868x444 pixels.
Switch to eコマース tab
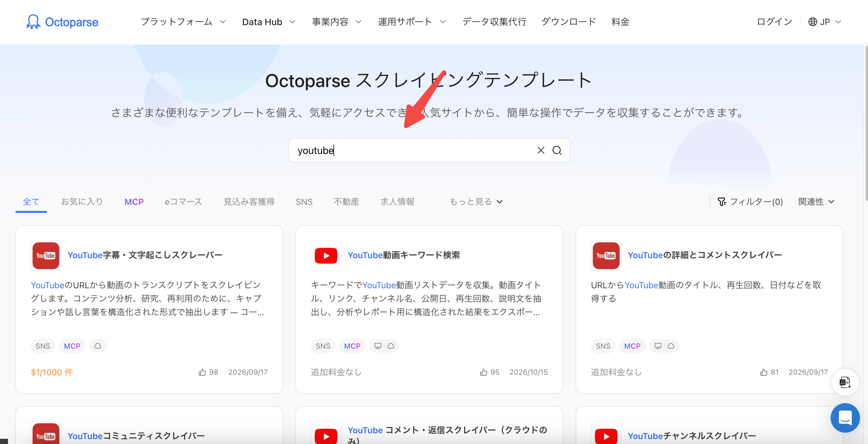pyautogui.click(x=183, y=201)
